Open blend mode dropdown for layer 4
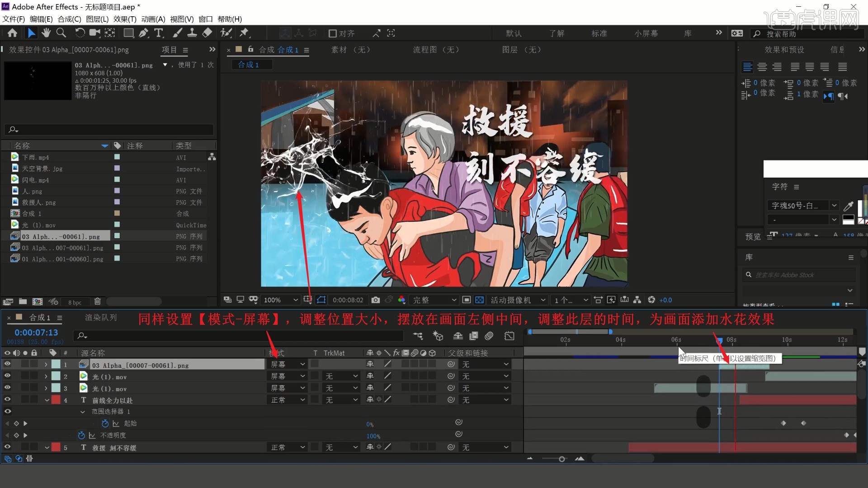Screen dimensions: 868x488 (288, 400)
